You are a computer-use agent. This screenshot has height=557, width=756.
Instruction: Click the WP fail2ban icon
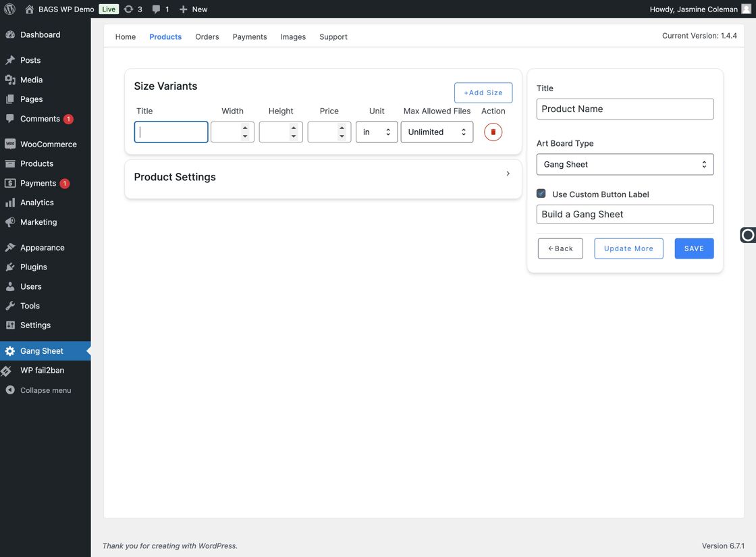[x=6, y=371]
